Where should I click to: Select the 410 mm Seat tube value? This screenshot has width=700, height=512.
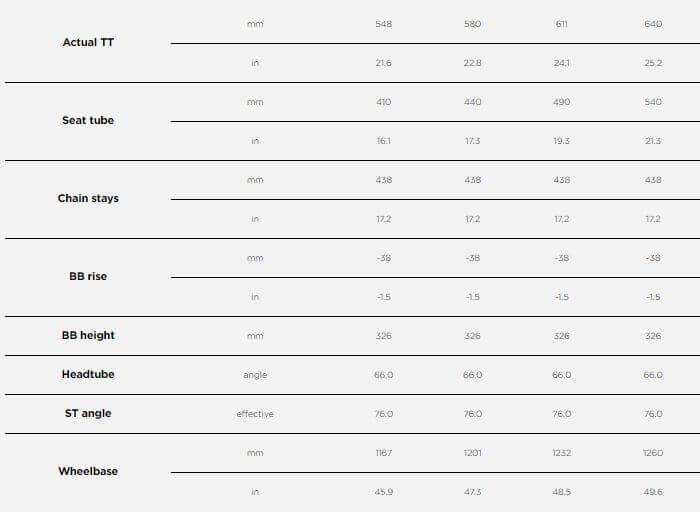coord(384,101)
